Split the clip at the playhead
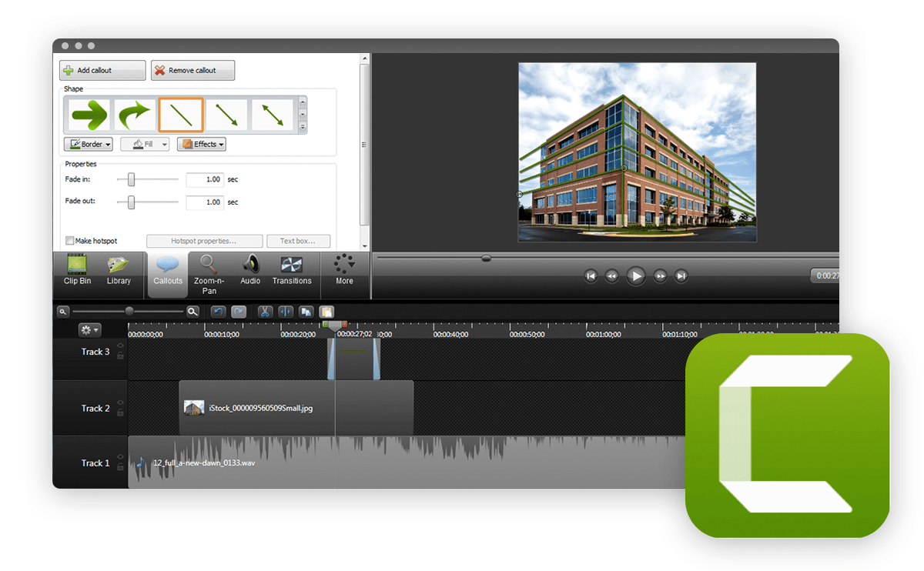 [x=286, y=312]
